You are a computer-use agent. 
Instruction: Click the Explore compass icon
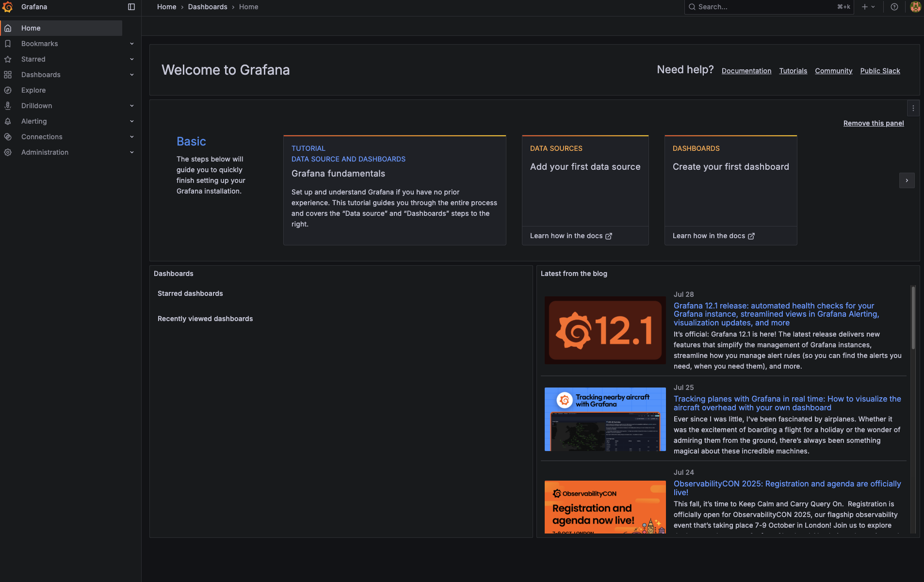point(8,90)
